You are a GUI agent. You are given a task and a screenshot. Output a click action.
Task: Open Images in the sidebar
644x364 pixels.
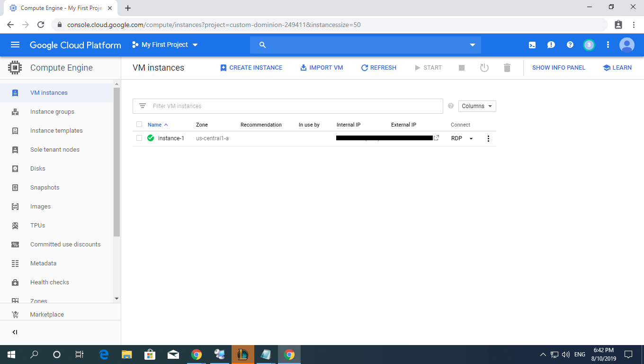pyautogui.click(x=57, y=207)
